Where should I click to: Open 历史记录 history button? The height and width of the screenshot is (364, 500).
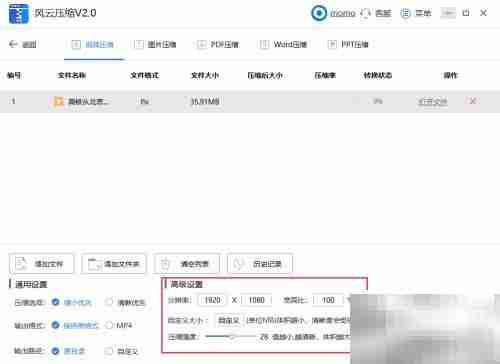point(260,264)
